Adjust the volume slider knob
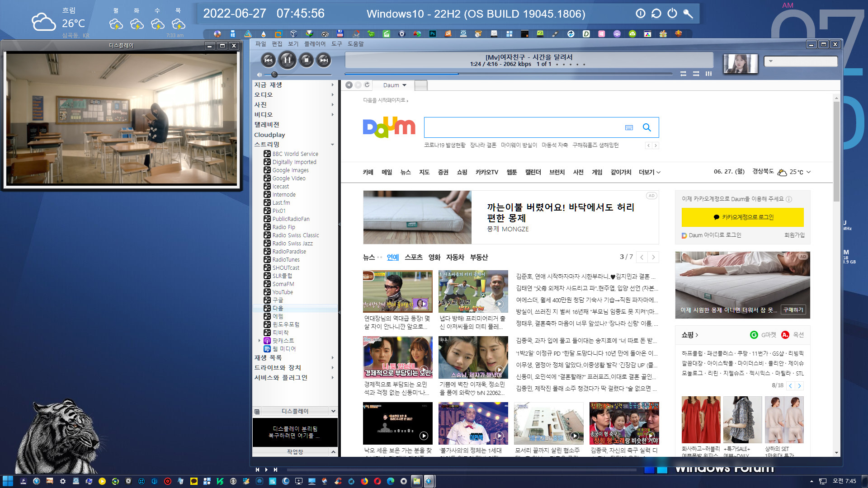868x488 pixels. (274, 75)
